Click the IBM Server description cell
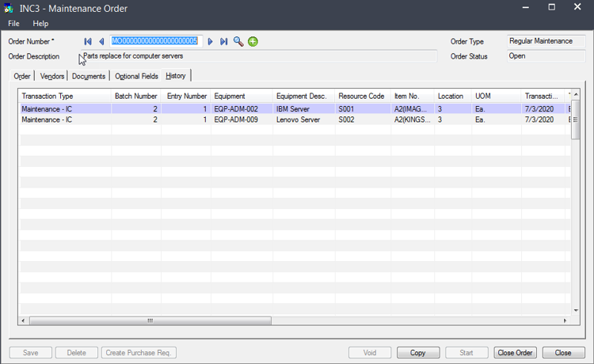Screen dimensions: 594x364 pyautogui.click(x=304, y=109)
